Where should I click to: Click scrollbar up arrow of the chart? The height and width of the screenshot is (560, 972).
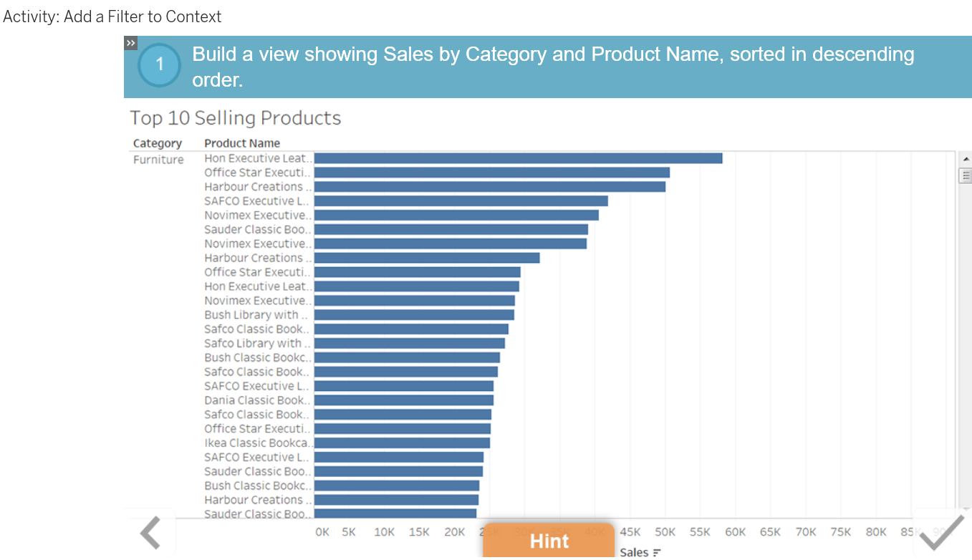pos(966,159)
